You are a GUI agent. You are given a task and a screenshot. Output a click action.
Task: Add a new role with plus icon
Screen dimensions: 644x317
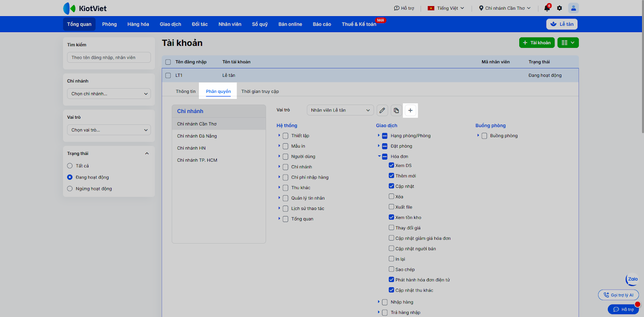(411, 110)
